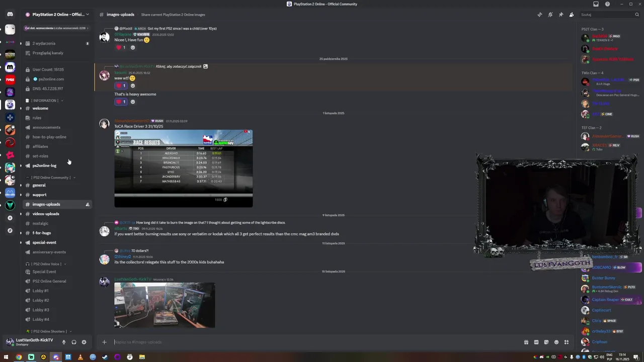This screenshot has height=362, width=644.
Task: Open the apps icon in message bar
Action: [567, 342]
